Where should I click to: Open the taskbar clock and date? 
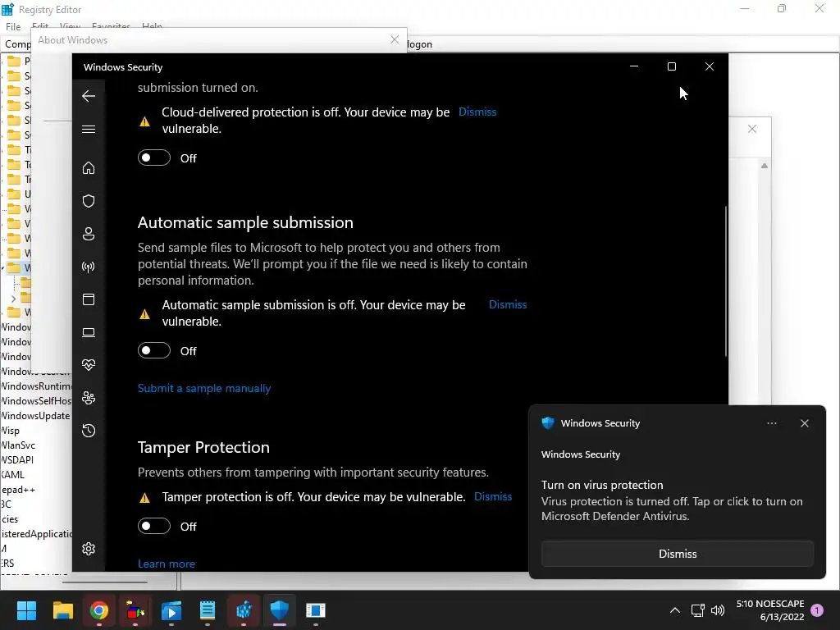769,610
